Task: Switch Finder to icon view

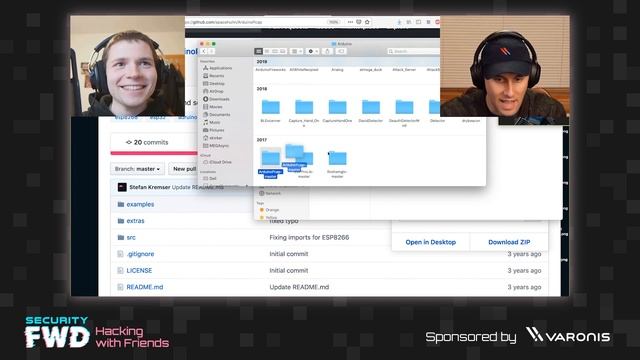Action: click(258, 51)
